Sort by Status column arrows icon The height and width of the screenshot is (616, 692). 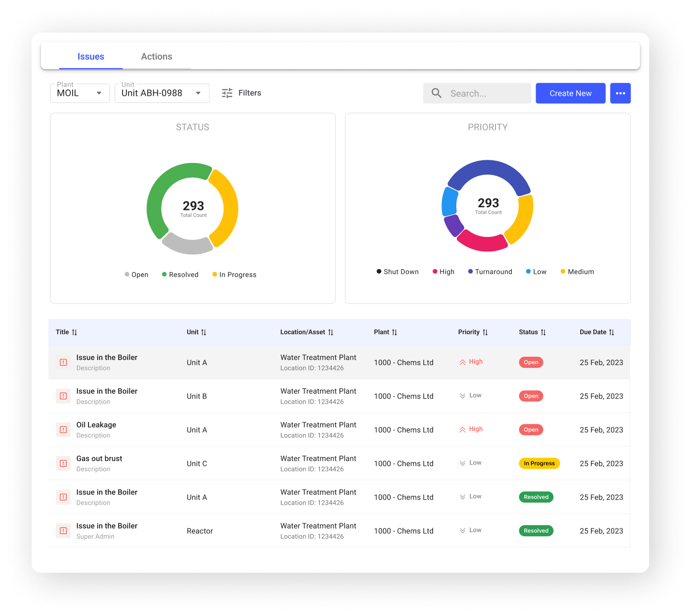tap(543, 332)
